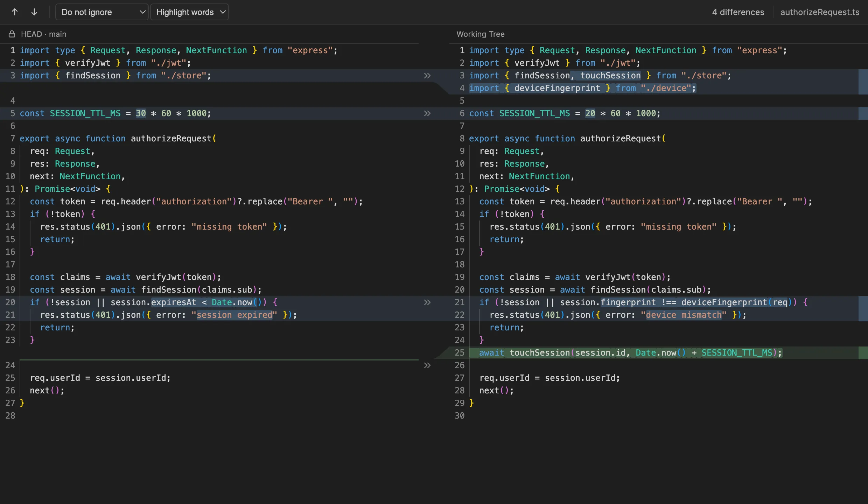The width and height of the screenshot is (868, 504).
Task: Click the "Working Tree" pane label
Action: pos(480,34)
